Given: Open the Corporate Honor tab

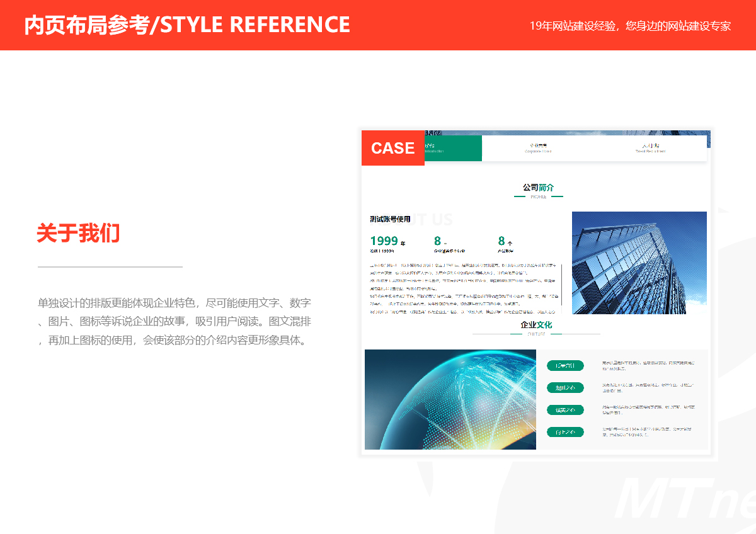Looking at the screenshot, I should click(x=538, y=148).
